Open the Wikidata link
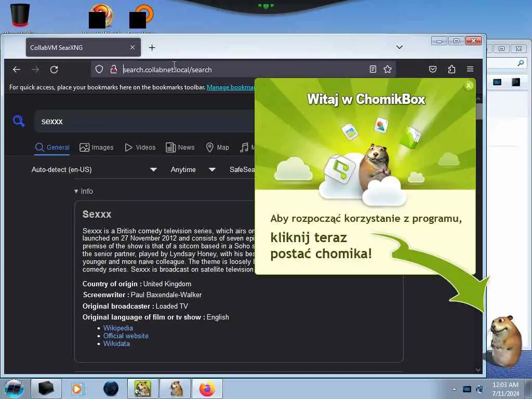Screen dimensions: 532x399 [116, 344]
